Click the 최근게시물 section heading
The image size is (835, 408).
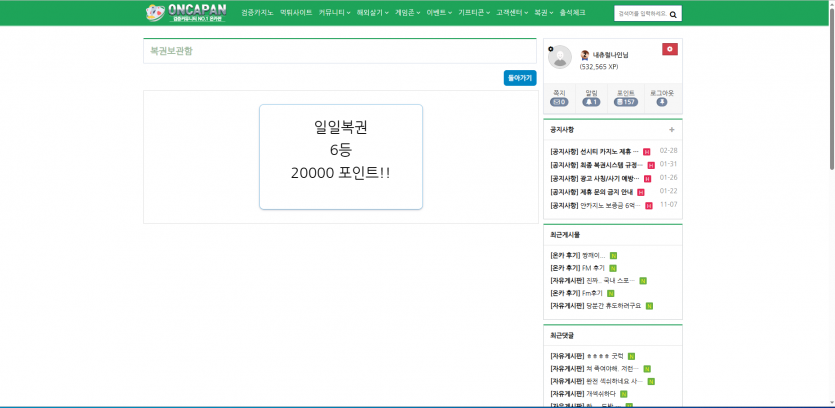(x=565, y=234)
